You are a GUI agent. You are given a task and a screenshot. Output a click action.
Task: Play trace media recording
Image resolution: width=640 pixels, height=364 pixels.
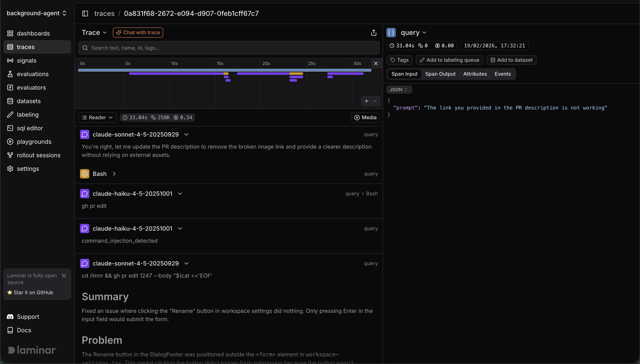click(x=365, y=117)
